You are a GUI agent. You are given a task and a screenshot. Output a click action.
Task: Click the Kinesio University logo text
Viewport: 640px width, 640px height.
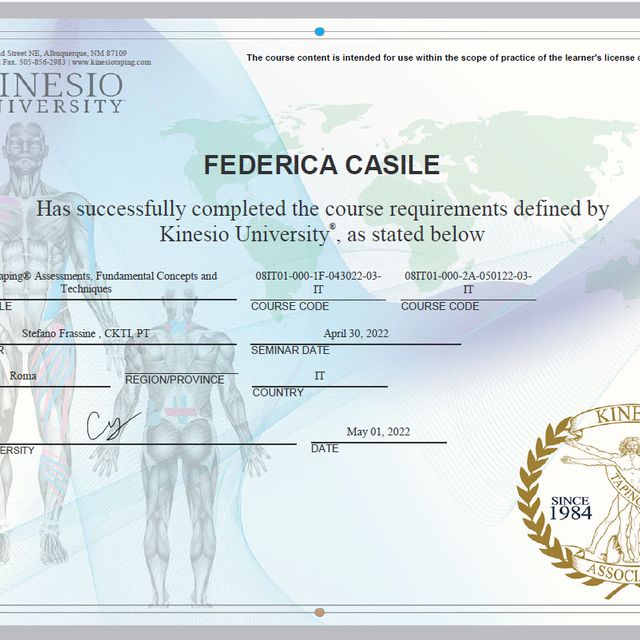click(61, 93)
